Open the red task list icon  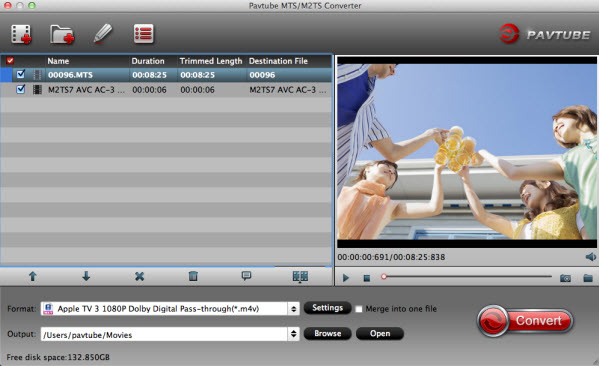tap(144, 34)
